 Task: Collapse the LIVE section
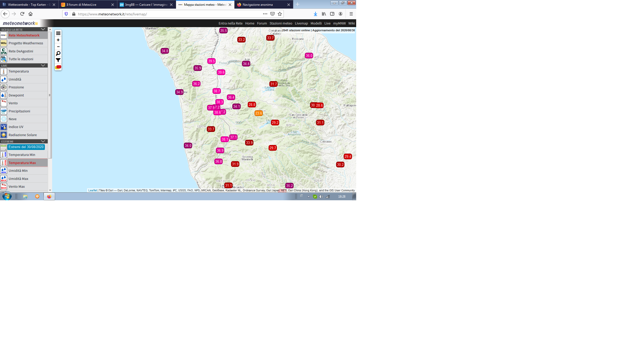[43, 65]
